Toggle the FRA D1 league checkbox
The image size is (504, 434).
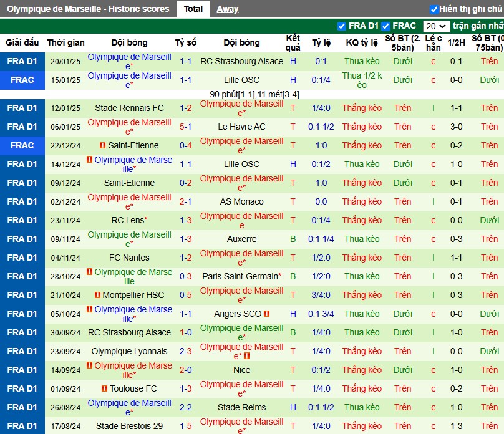[342, 26]
